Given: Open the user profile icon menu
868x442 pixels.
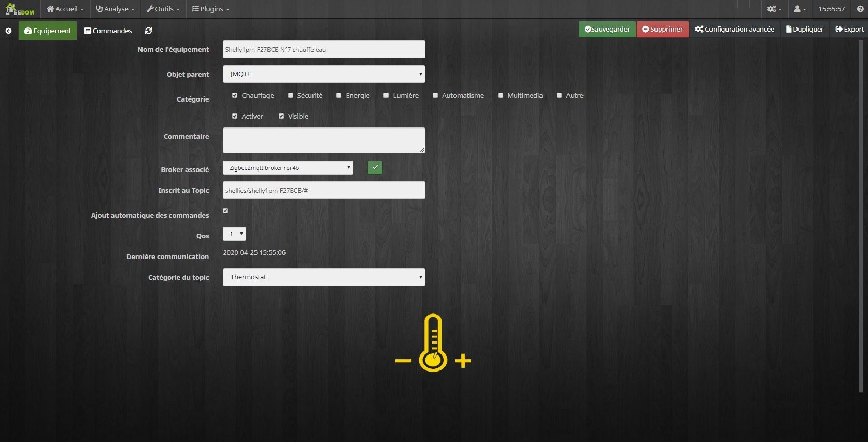Looking at the screenshot, I should tap(800, 9).
